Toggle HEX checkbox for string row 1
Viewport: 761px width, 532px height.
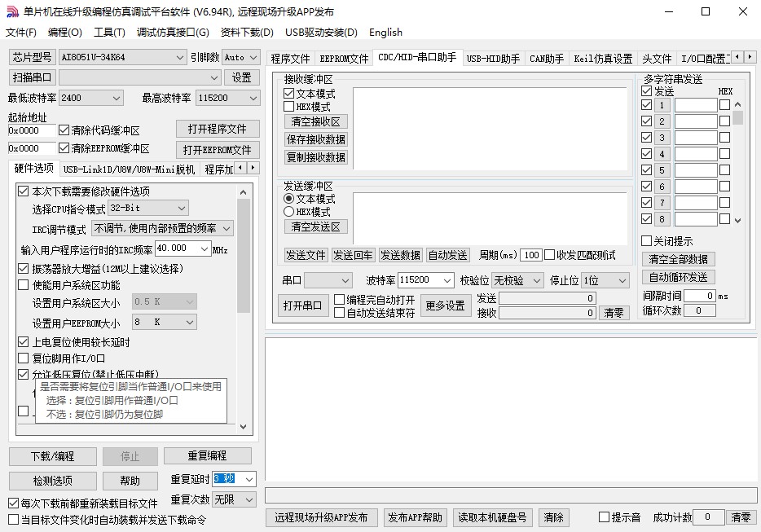click(724, 105)
